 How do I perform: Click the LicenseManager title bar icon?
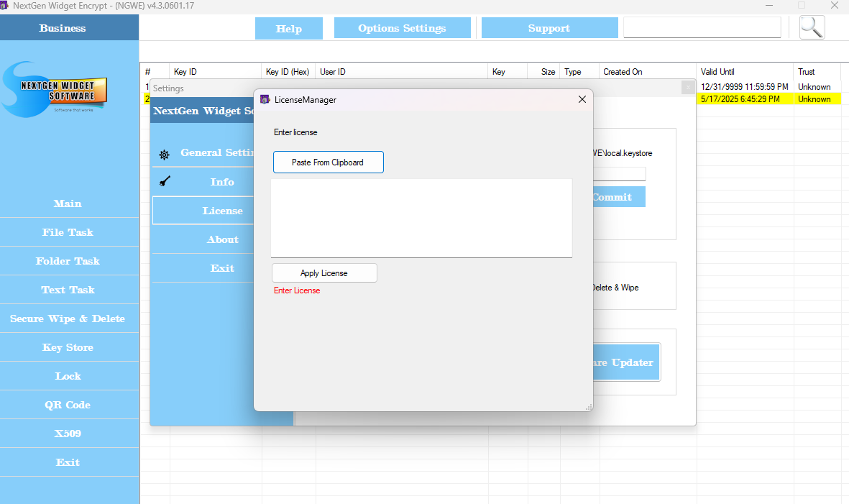tap(265, 100)
